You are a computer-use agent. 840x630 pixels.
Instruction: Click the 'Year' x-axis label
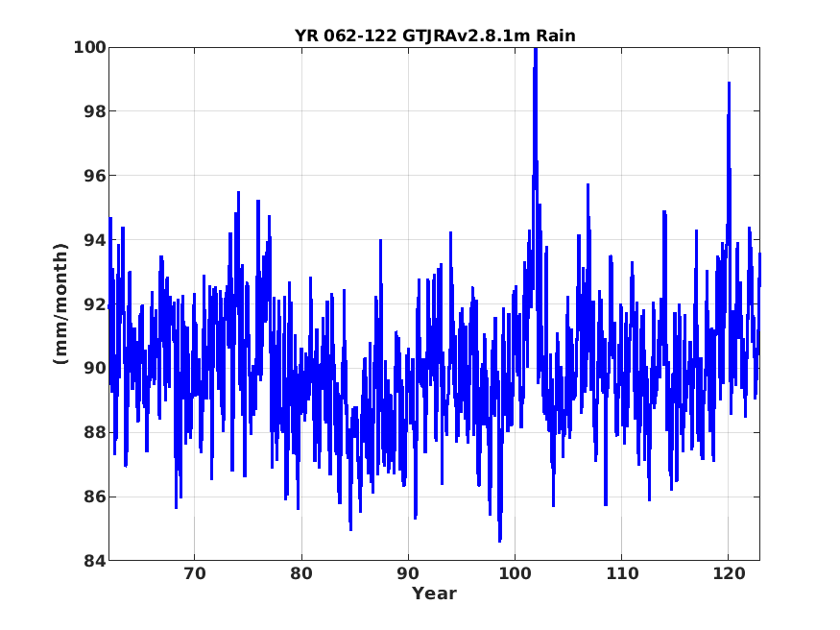click(x=434, y=594)
